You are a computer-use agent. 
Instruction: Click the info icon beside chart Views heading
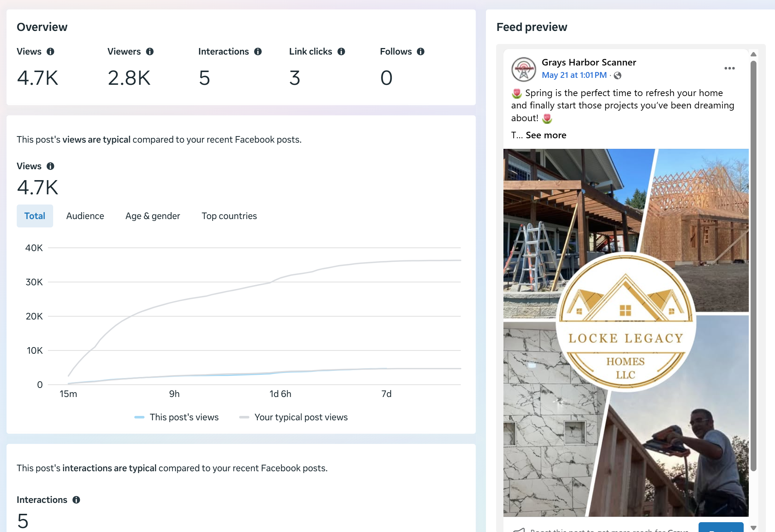pos(50,166)
